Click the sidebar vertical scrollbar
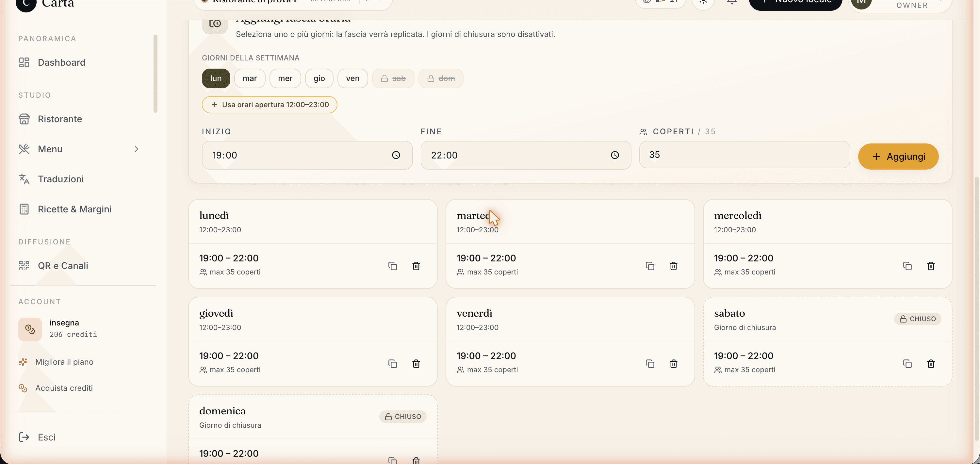The height and width of the screenshot is (464, 980). click(155, 74)
